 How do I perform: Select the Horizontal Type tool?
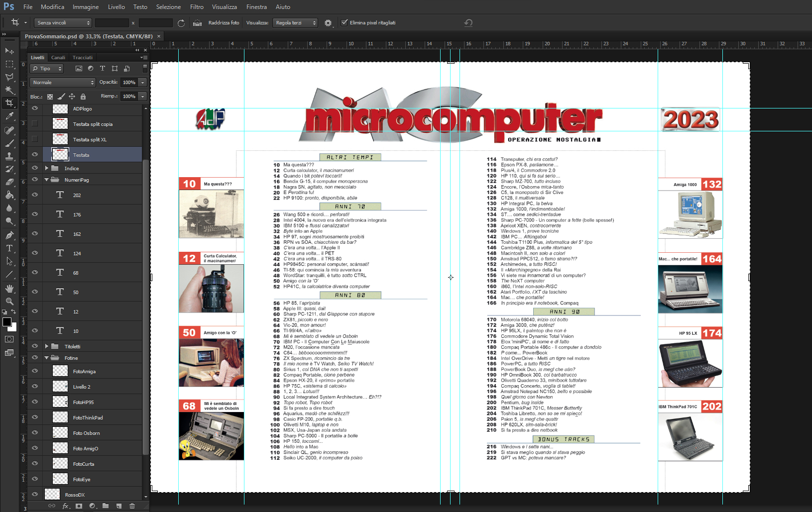coord(9,248)
